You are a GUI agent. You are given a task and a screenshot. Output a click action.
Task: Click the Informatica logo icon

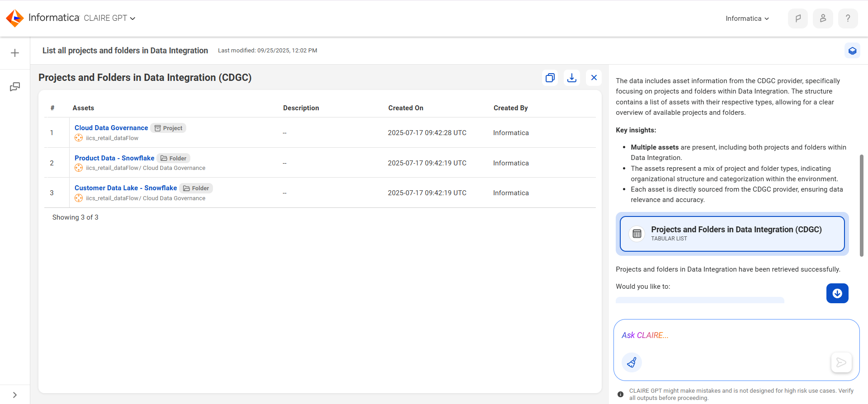[15, 18]
